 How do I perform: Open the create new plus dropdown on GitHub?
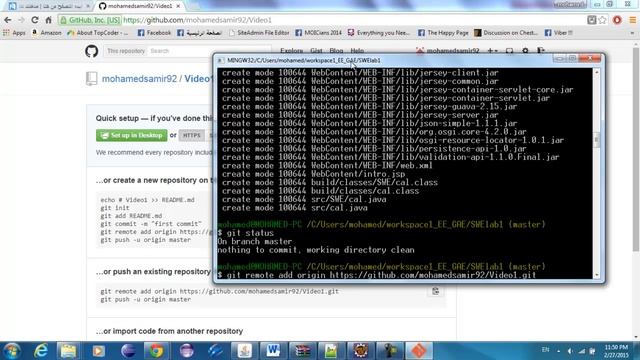point(492,51)
